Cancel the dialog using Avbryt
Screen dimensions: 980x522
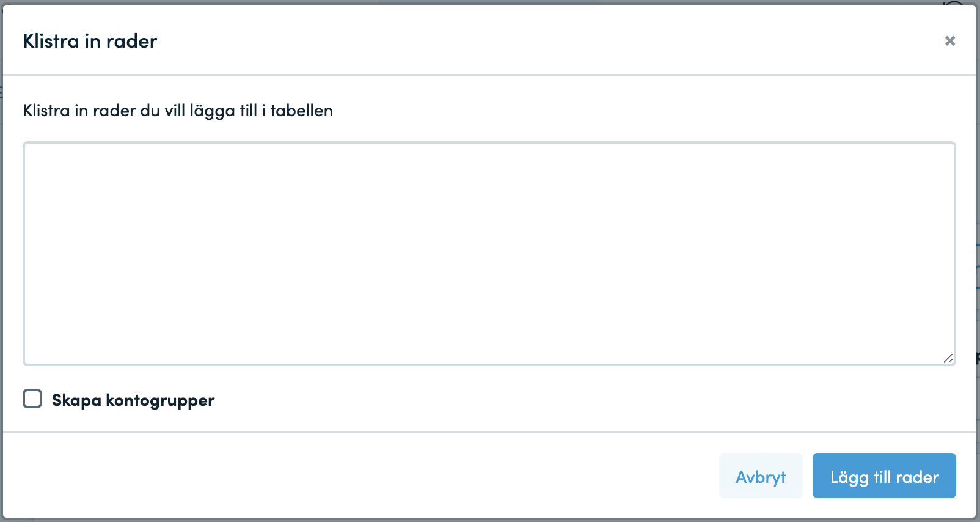(761, 476)
